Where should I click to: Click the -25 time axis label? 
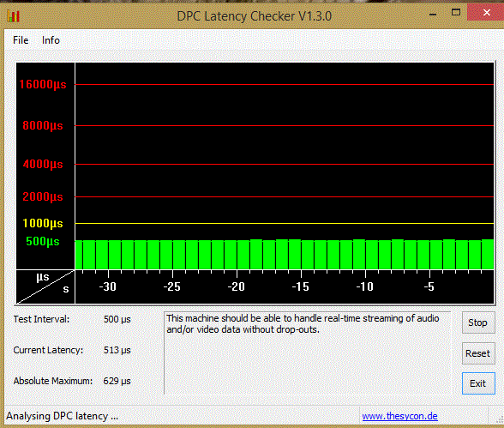(x=172, y=286)
